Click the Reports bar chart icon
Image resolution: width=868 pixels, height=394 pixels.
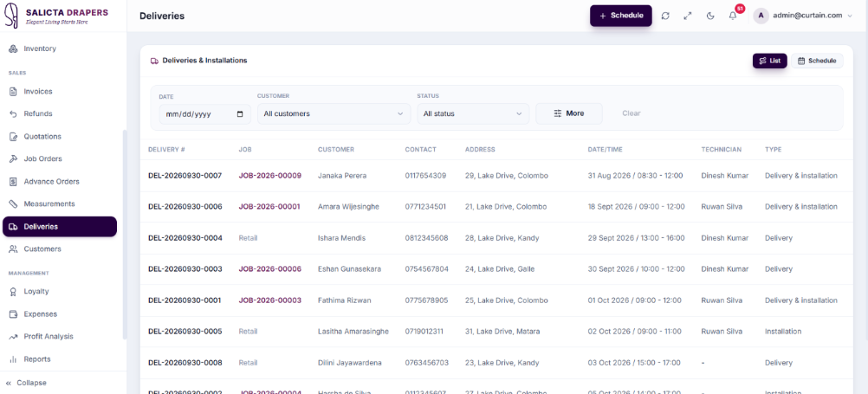point(13,359)
